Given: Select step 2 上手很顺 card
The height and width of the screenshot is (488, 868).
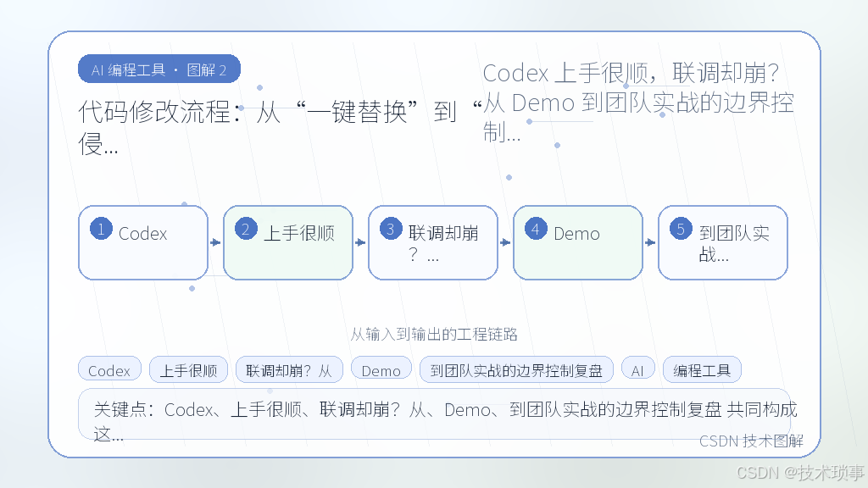Looking at the screenshot, I should [x=288, y=243].
